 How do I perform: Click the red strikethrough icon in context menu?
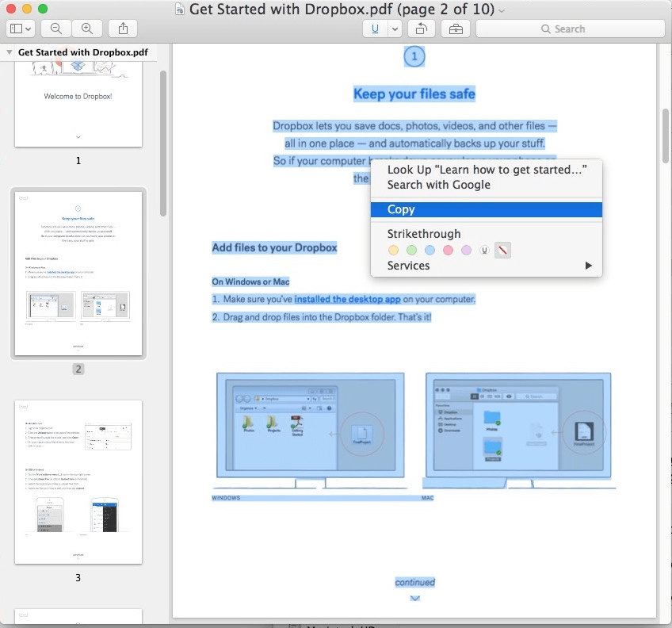click(502, 250)
